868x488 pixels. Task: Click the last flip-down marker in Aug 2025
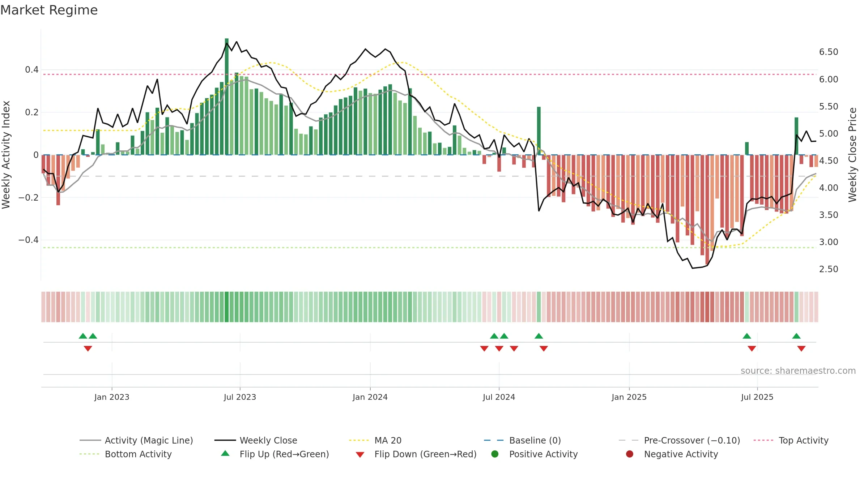click(801, 348)
